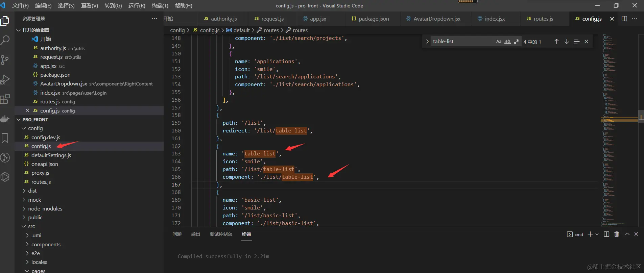Screen dimensions: 644x273
Task: Open config.dev.js in file tree
Action: click(x=46, y=137)
